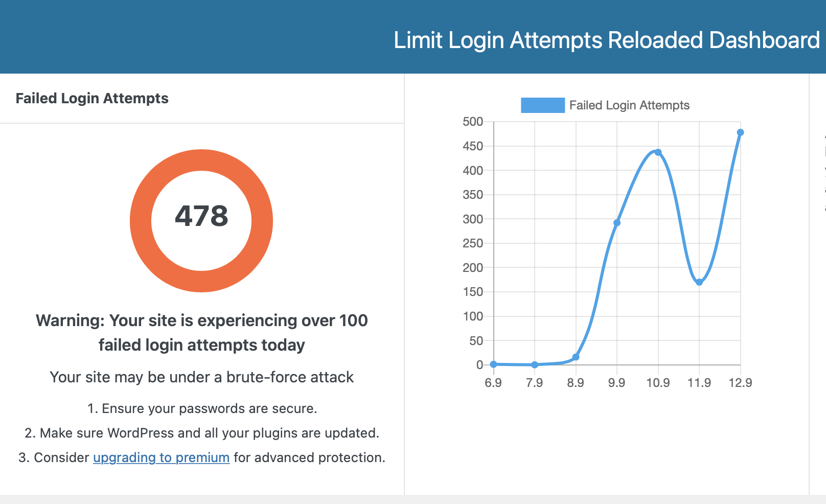Click tip 2 about updating WordPress plugins
826x504 pixels.
[x=202, y=433]
